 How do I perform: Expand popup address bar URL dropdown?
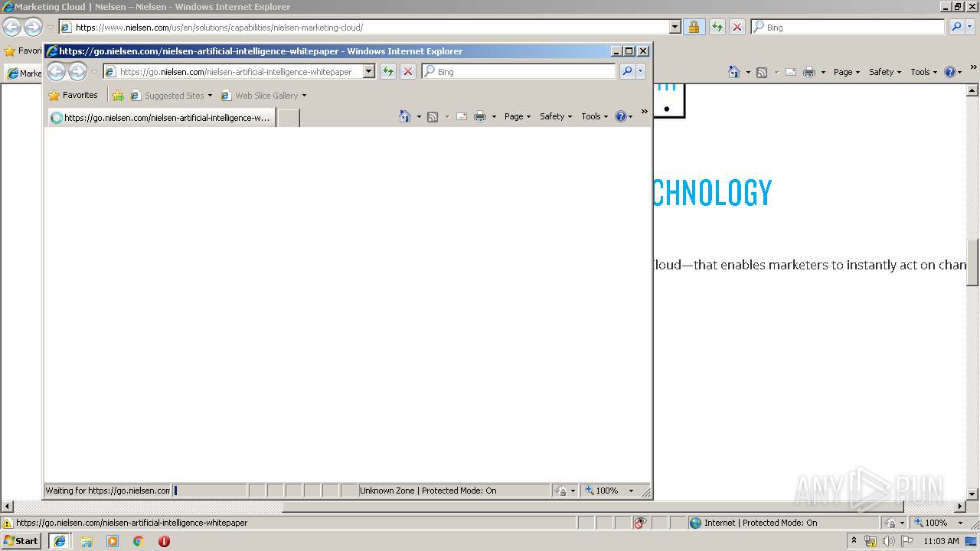click(x=368, y=71)
